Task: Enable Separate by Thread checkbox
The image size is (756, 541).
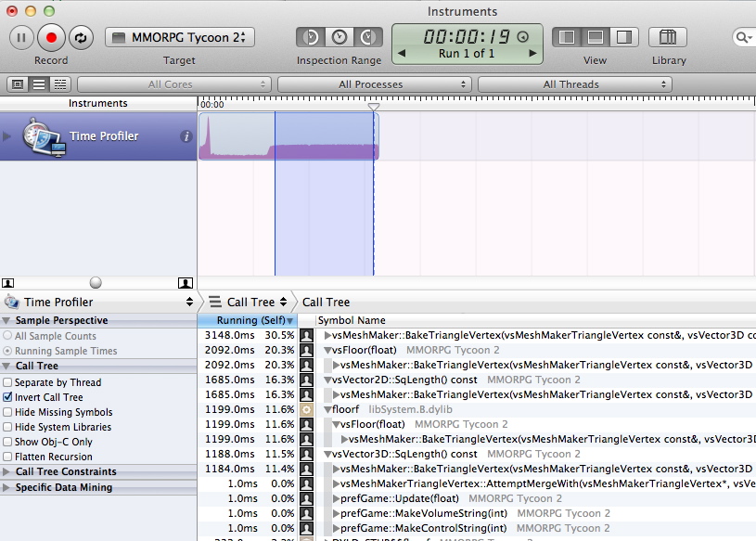Action: coord(7,382)
